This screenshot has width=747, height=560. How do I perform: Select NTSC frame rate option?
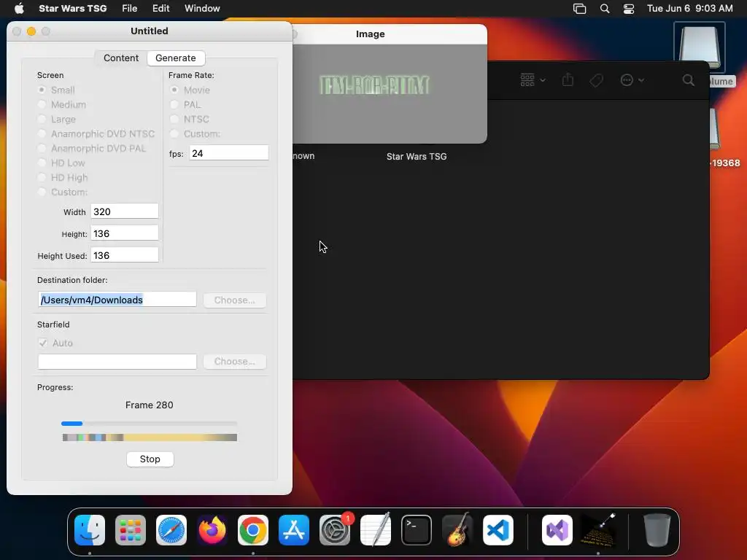pos(174,119)
